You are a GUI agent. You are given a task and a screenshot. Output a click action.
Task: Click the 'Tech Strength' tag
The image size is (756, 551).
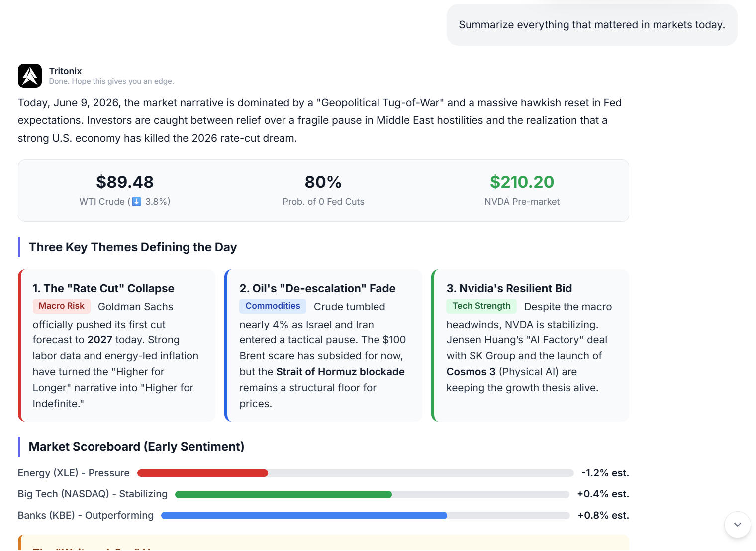coord(481,306)
